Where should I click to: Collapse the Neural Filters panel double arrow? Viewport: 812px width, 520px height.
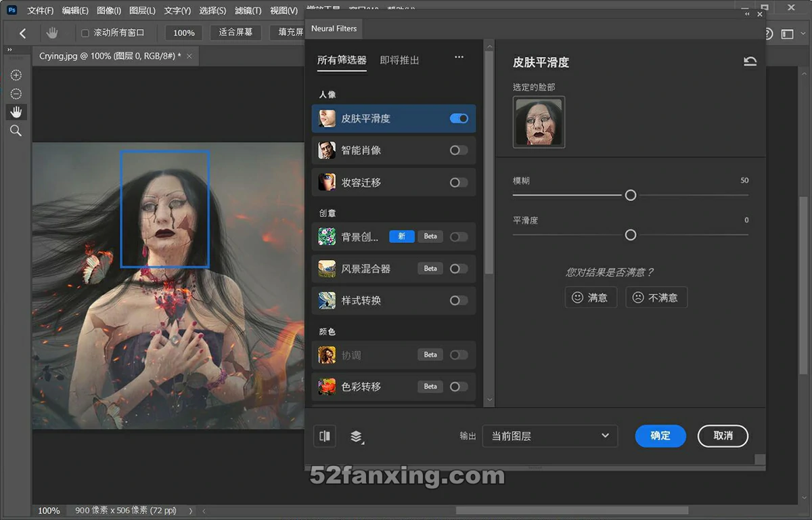coord(747,14)
